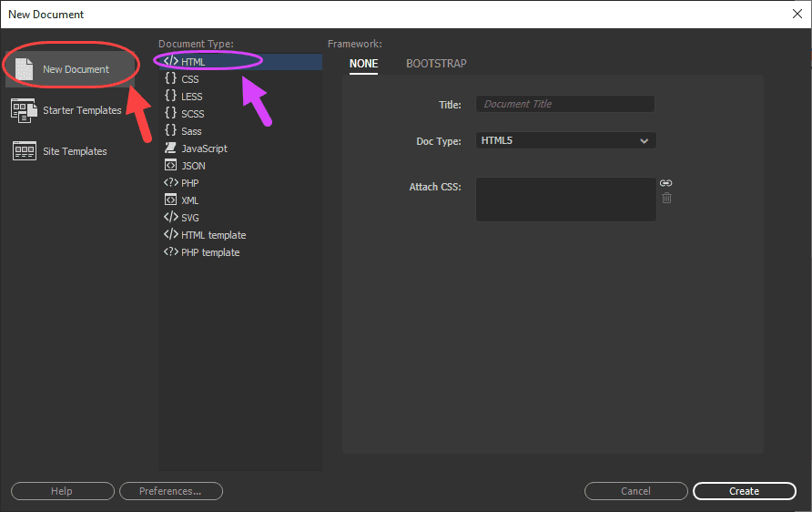Viewport: 812px width, 512px height.
Task: Select HTML template document type label
Action: 213,235
